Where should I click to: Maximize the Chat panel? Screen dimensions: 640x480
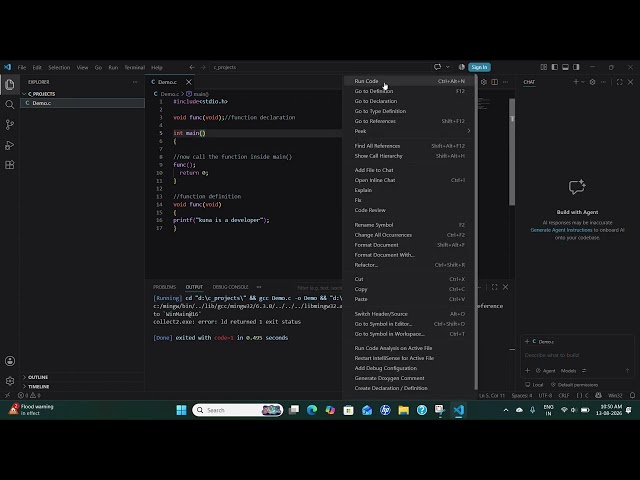(x=620, y=82)
